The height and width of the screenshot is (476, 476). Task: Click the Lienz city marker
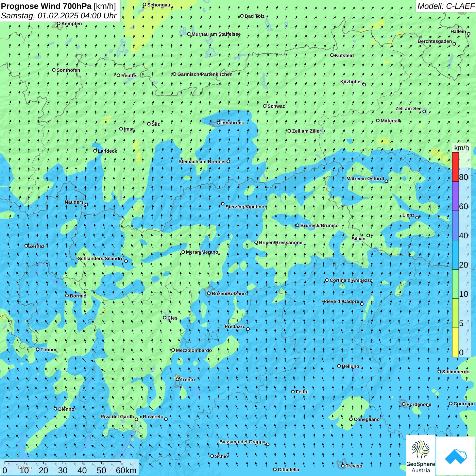coord(417,218)
